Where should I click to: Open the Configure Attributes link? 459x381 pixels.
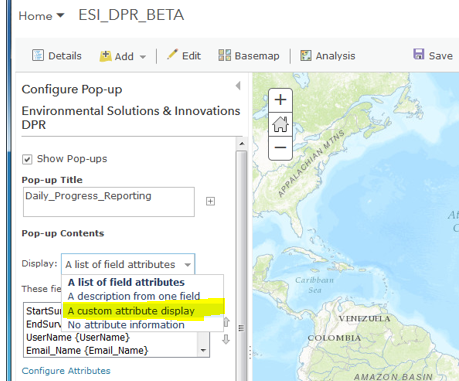pos(66,371)
